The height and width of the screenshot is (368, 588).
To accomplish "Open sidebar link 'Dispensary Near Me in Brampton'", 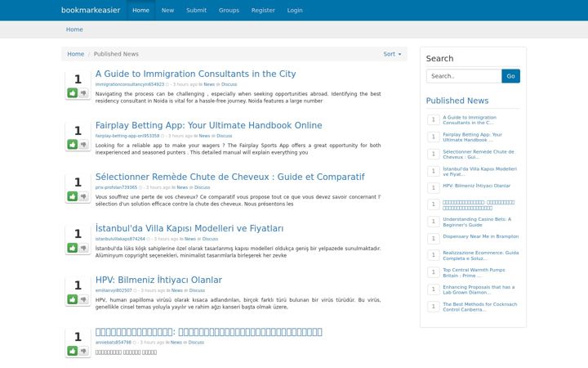I will click(x=480, y=236).
